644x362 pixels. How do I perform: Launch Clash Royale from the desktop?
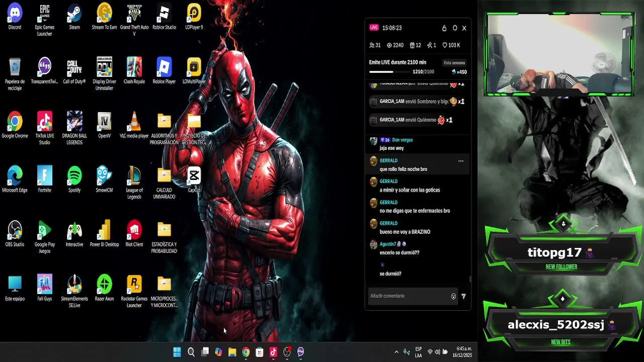(134, 71)
